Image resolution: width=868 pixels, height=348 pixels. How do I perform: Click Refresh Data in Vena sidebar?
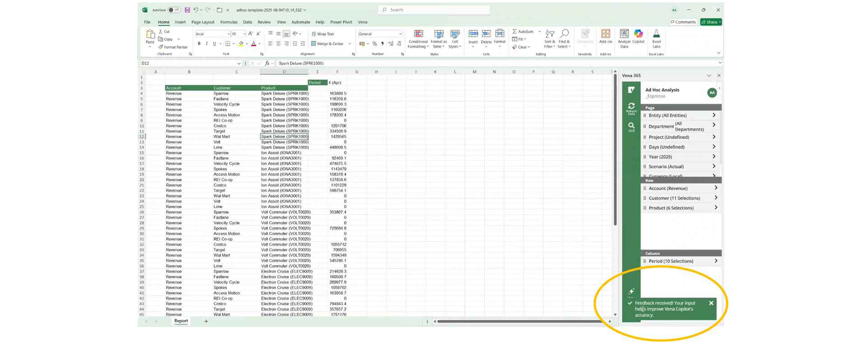631,108
